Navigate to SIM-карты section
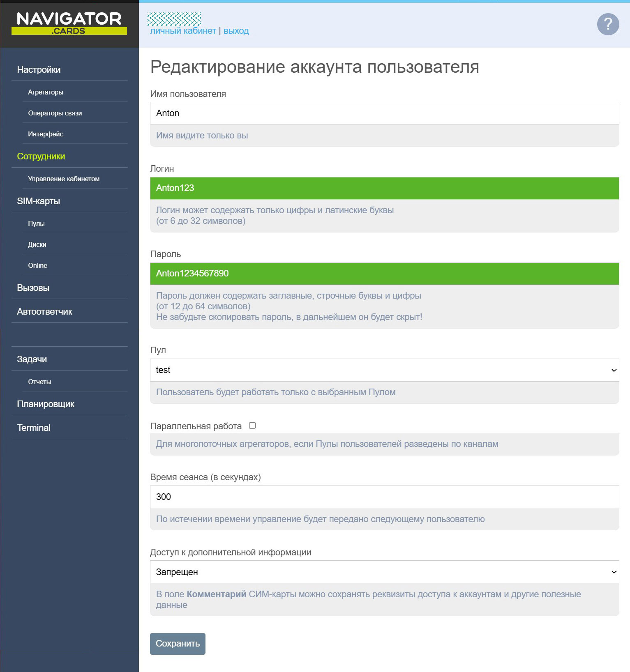 click(38, 201)
